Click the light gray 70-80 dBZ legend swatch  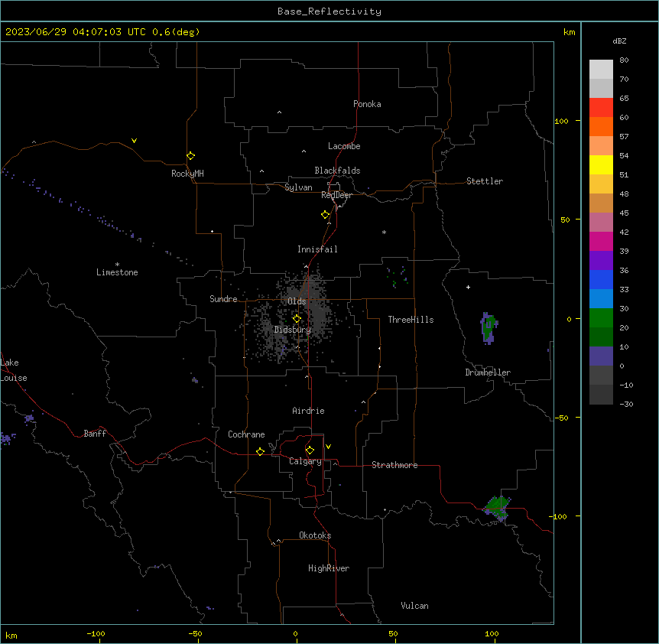click(x=601, y=70)
